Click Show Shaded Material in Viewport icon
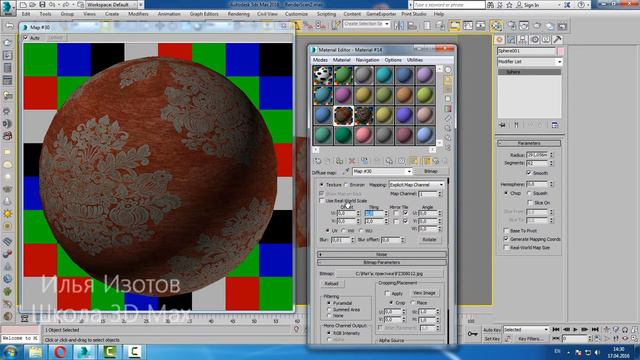Viewport: 640px width, 360px height. [413, 161]
